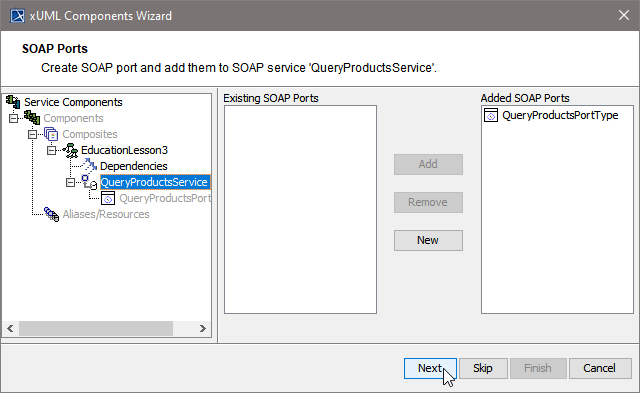Click the New button
This screenshot has height=393, width=640.
(428, 240)
